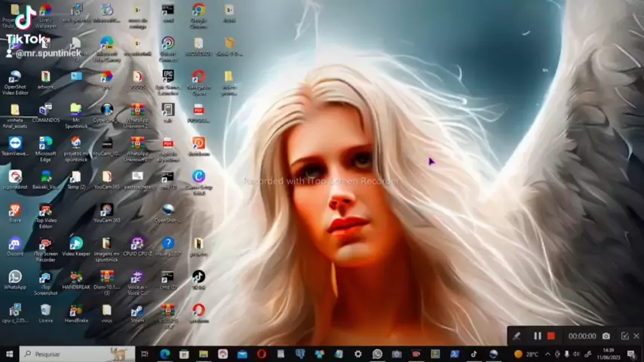
Task: Open the Windows Start menu
Action: [x=10, y=354]
